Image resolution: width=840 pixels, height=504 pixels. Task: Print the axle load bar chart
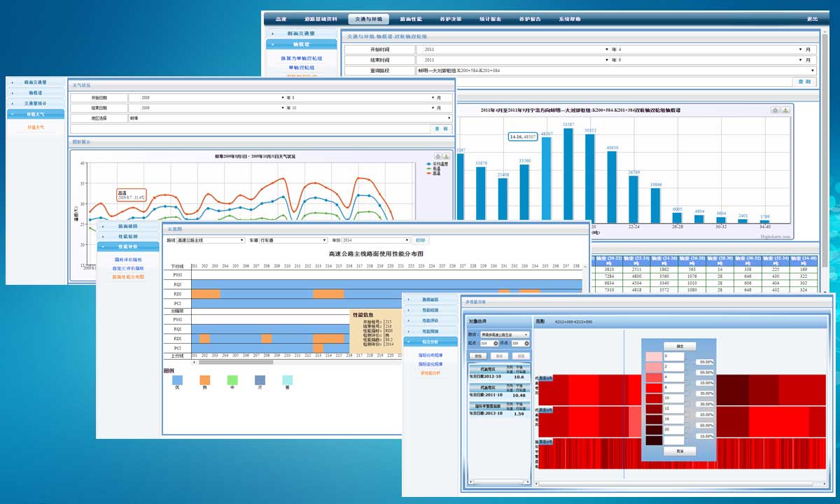pyautogui.click(x=776, y=110)
